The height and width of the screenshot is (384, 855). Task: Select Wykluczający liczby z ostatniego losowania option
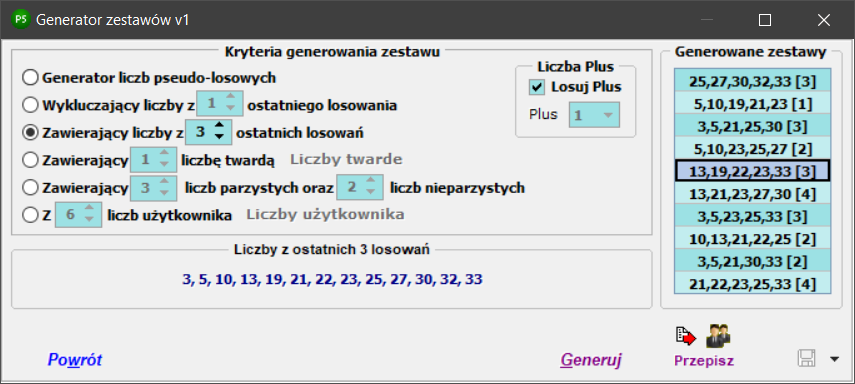(x=30, y=105)
